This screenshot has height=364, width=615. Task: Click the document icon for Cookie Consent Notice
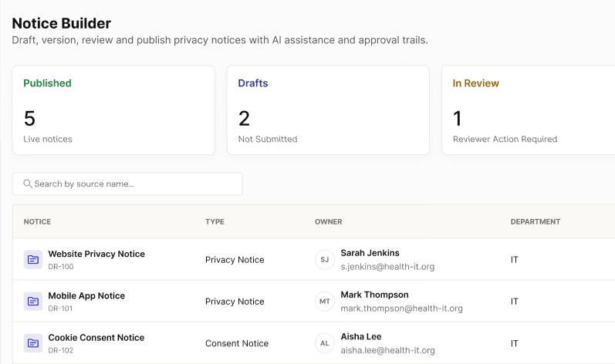point(33,343)
